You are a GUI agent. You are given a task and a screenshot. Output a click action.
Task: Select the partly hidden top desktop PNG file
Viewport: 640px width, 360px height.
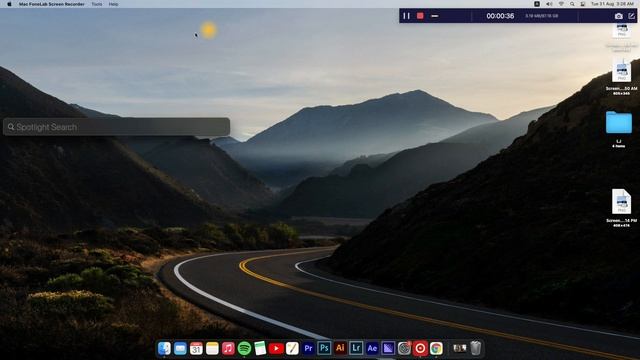(622, 31)
